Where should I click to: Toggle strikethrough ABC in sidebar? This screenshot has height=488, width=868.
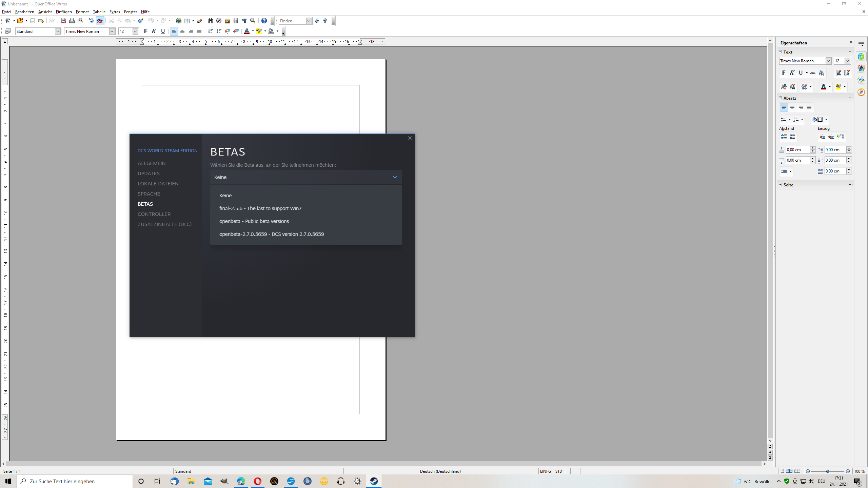coord(813,73)
